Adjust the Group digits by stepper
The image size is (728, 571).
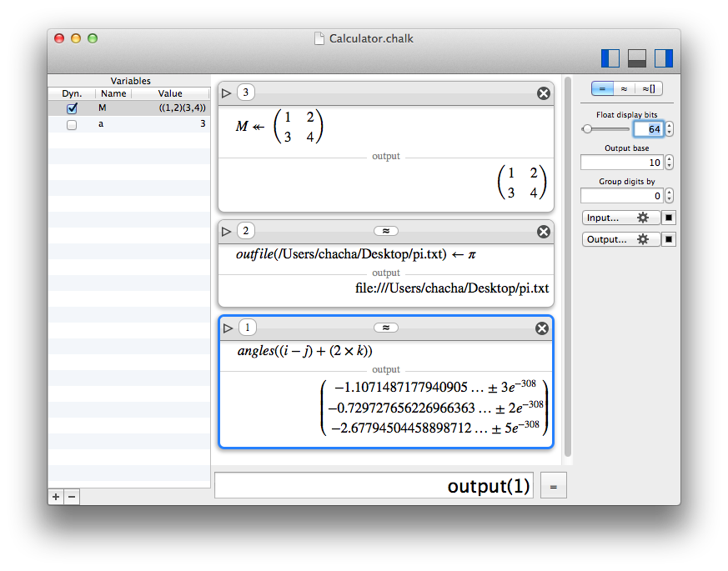click(x=669, y=195)
